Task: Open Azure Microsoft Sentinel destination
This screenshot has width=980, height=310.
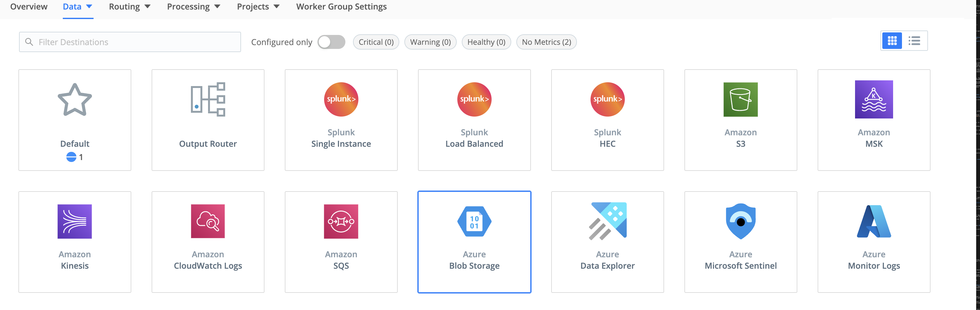Action: tap(740, 241)
